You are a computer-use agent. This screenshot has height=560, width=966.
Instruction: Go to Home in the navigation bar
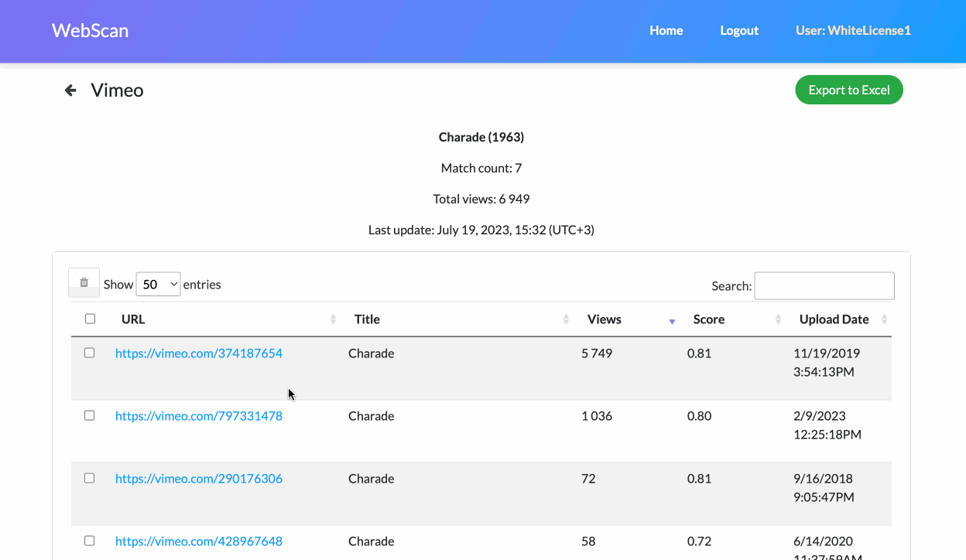[x=666, y=30]
